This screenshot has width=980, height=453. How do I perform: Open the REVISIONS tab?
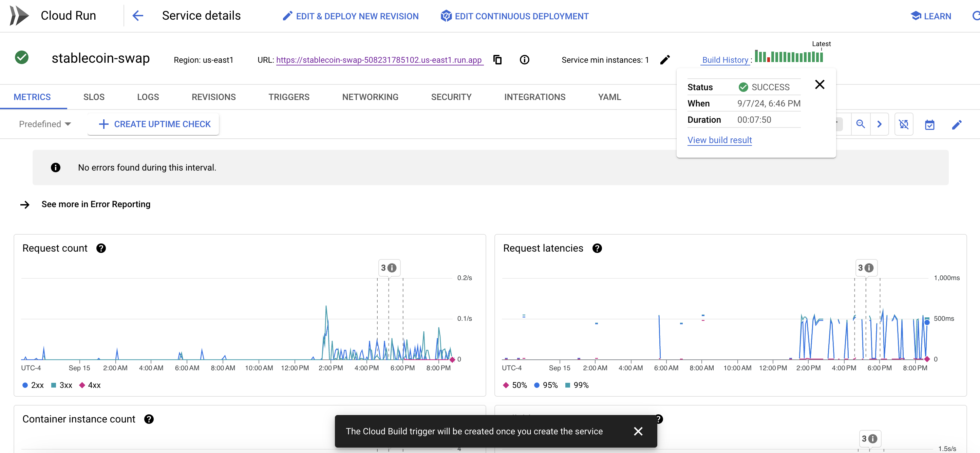point(213,97)
